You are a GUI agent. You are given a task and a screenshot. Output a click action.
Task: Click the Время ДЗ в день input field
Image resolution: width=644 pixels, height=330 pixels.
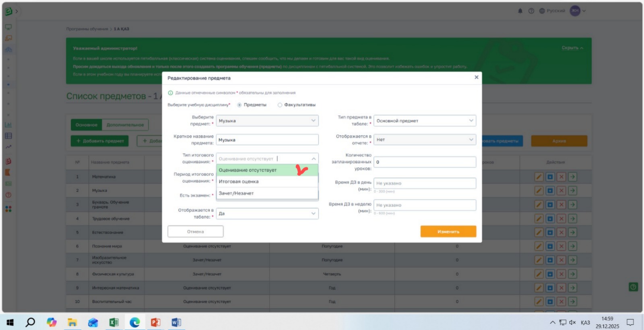tap(425, 183)
